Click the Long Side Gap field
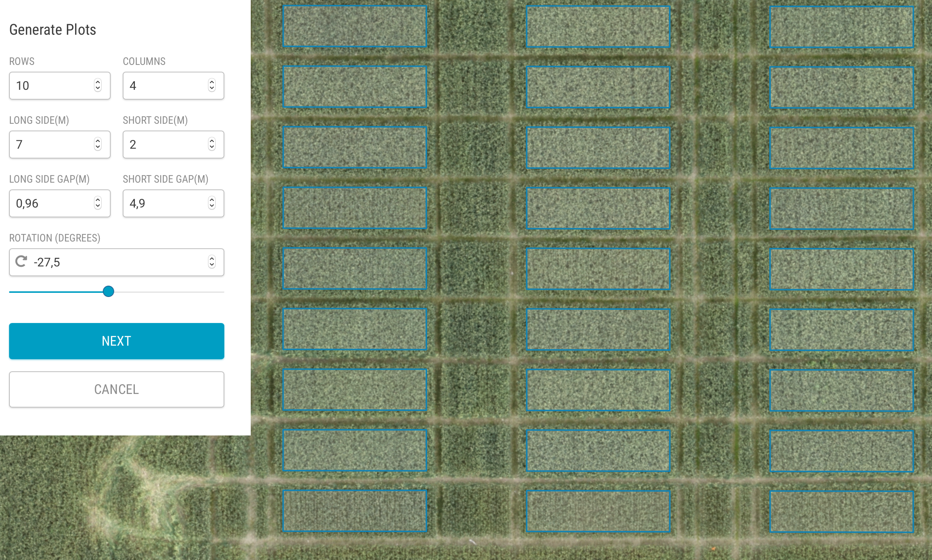This screenshot has height=560, width=932. coord(60,203)
